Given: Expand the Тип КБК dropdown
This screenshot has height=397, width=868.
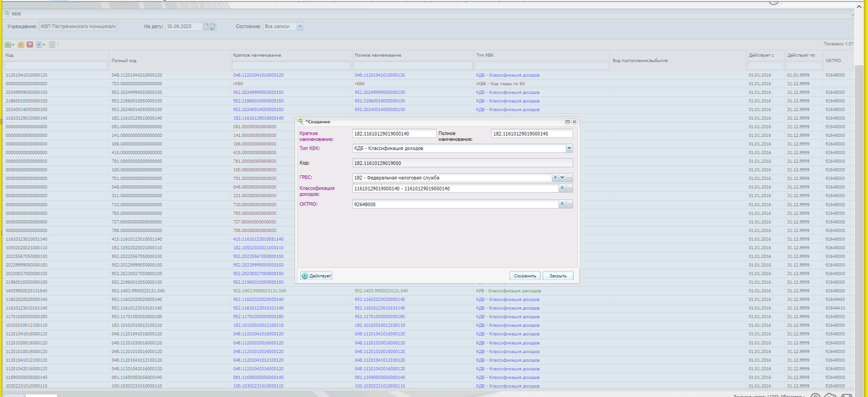Looking at the screenshot, I should coord(569,148).
